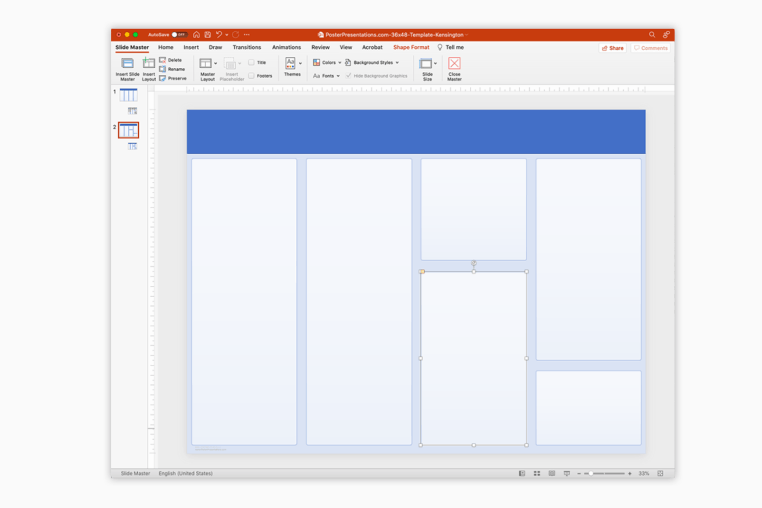Expand the Themes dropdown arrow

pyautogui.click(x=300, y=64)
